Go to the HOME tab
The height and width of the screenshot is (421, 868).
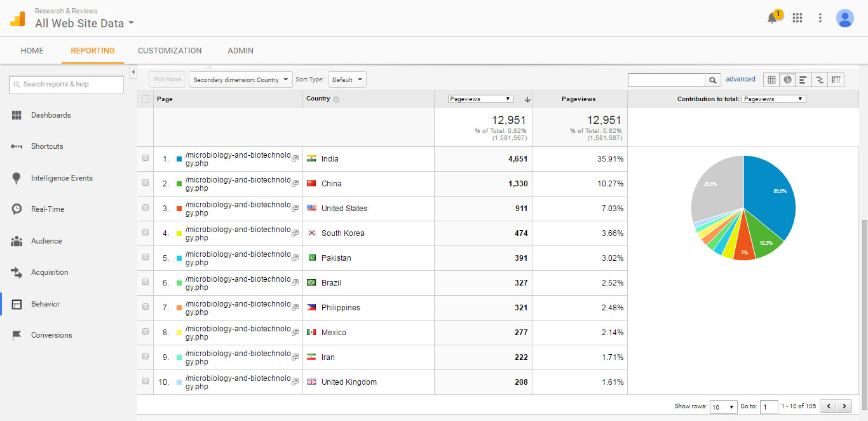pyautogui.click(x=32, y=51)
